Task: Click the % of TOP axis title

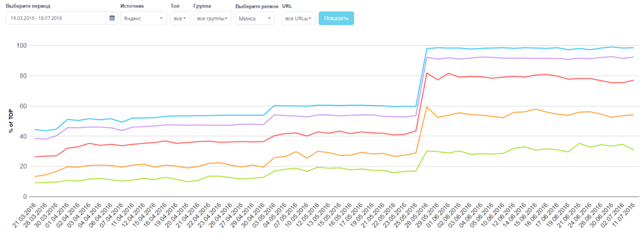Action: point(11,121)
